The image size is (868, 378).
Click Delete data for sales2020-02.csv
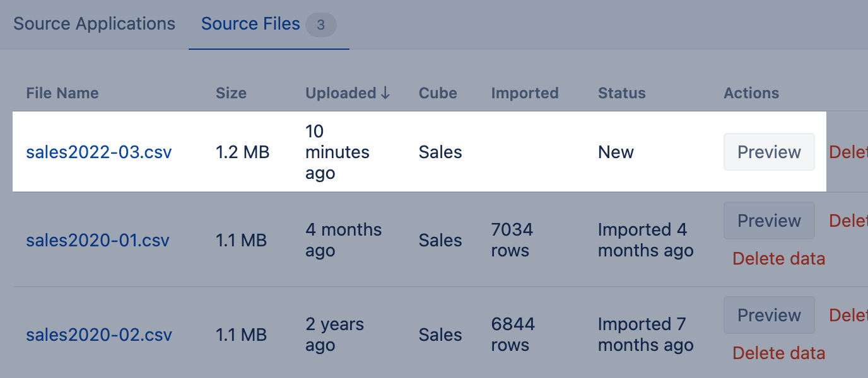pyautogui.click(x=778, y=353)
